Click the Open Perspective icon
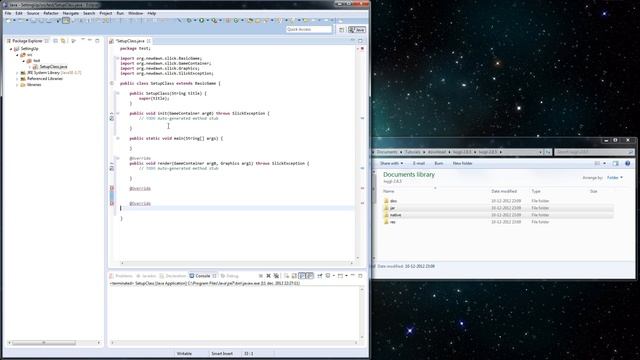Screen dimensions: 640x360 pos(342,30)
